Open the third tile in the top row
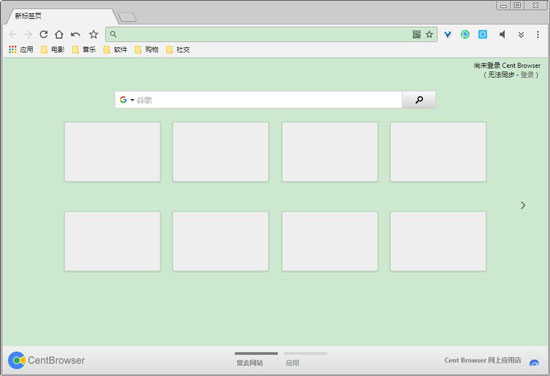 click(x=330, y=152)
